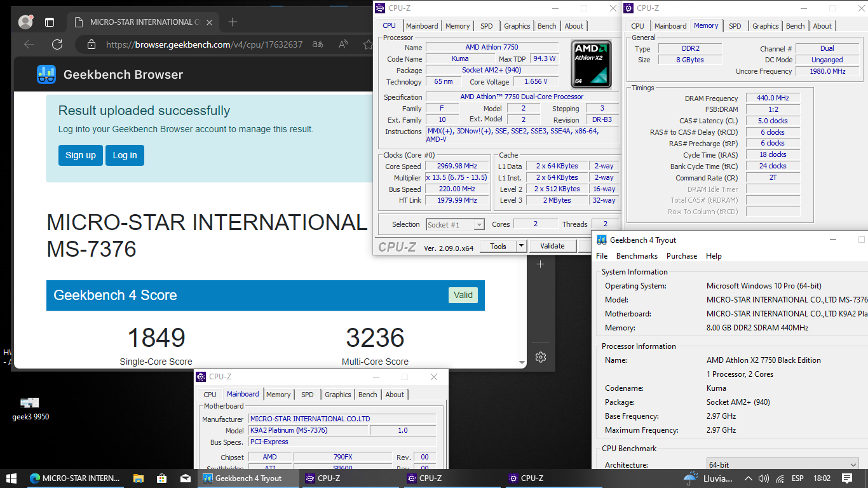Click title icon of CPU-Z Memory window

click(x=629, y=8)
